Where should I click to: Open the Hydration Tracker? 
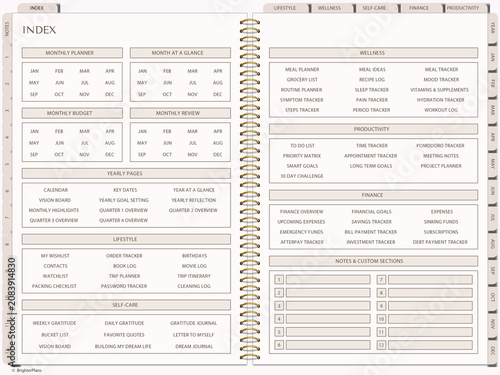pos(440,100)
